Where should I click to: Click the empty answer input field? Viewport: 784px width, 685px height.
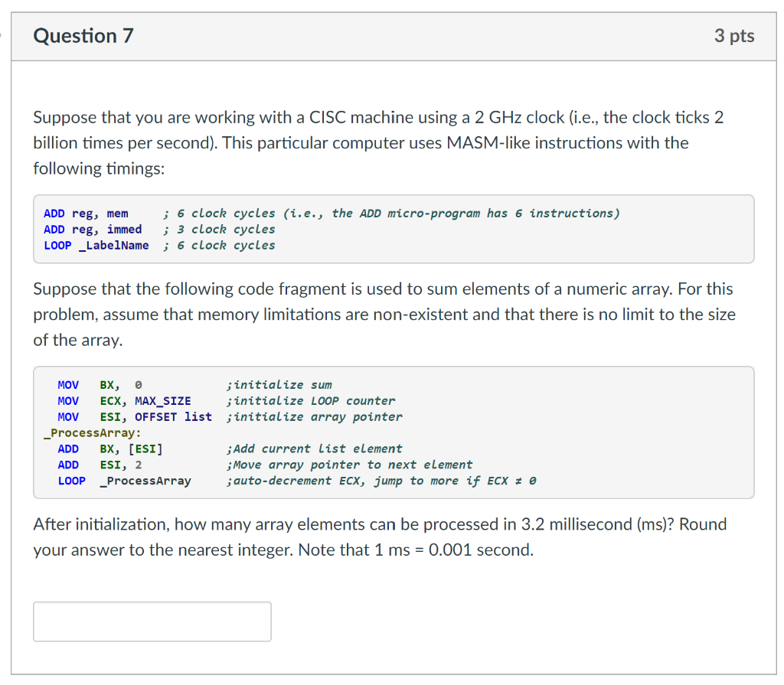(152, 621)
